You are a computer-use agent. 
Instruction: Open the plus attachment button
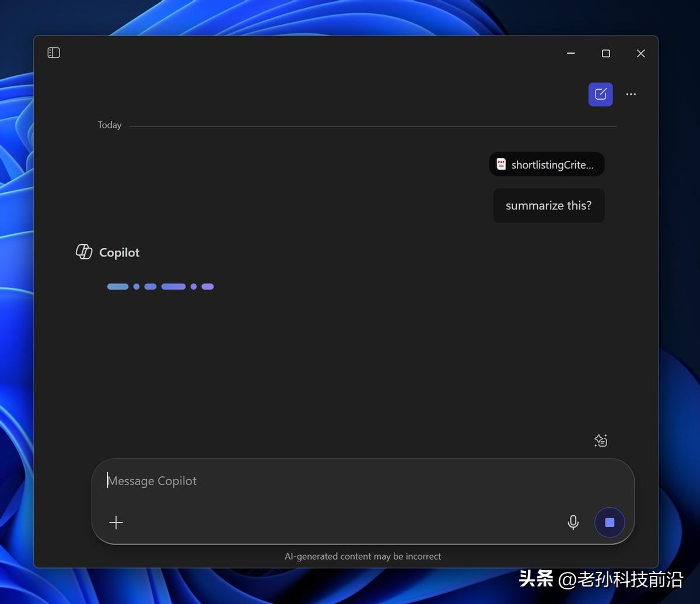[x=116, y=522]
